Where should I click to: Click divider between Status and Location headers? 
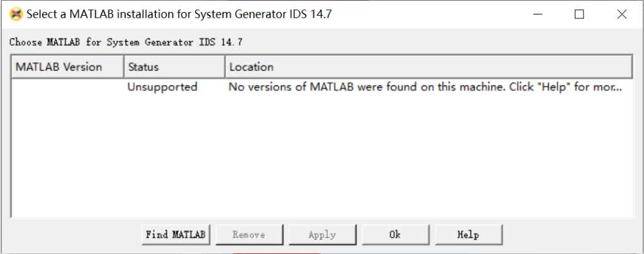[225, 67]
